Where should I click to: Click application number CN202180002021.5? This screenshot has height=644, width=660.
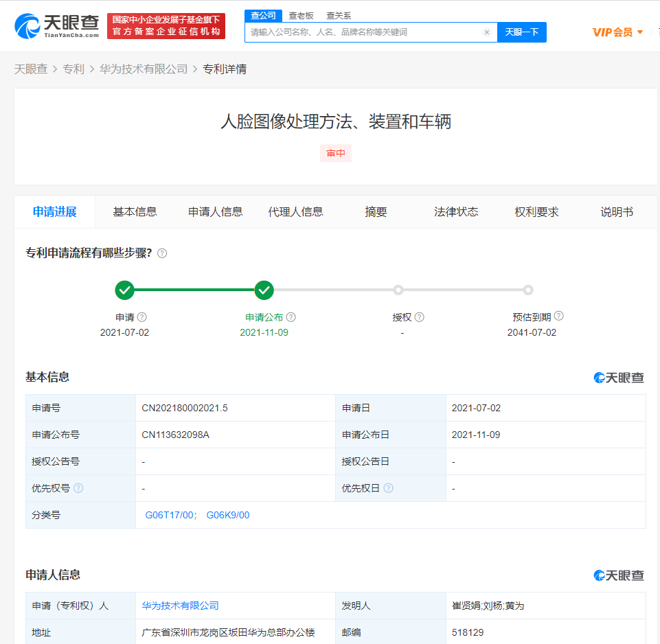[184, 408]
